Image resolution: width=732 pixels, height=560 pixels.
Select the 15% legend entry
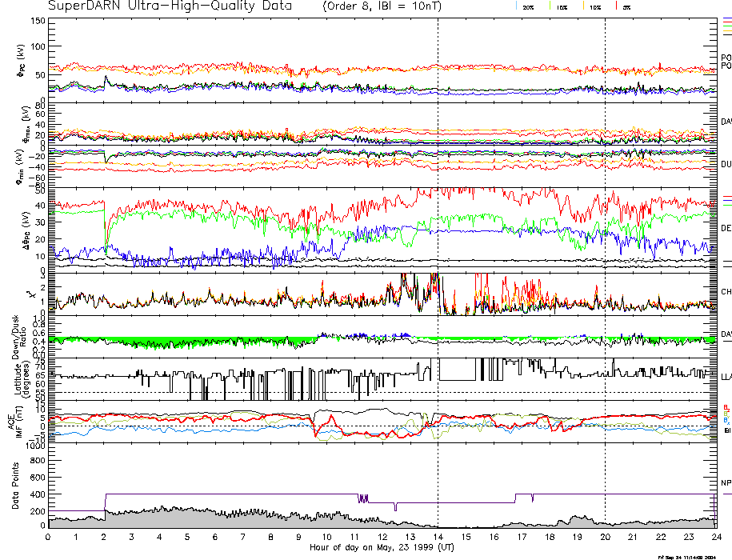click(561, 6)
